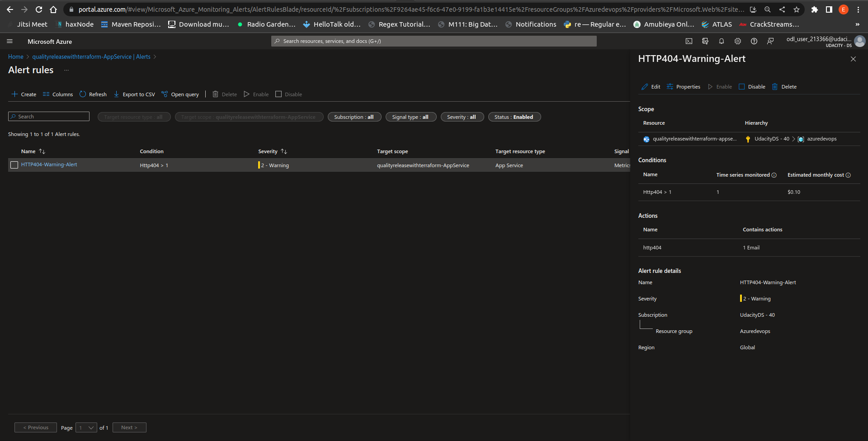Image resolution: width=868 pixels, height=441 pixels.
Task: Open ATLAS bookmark
Action: (717, 24)
